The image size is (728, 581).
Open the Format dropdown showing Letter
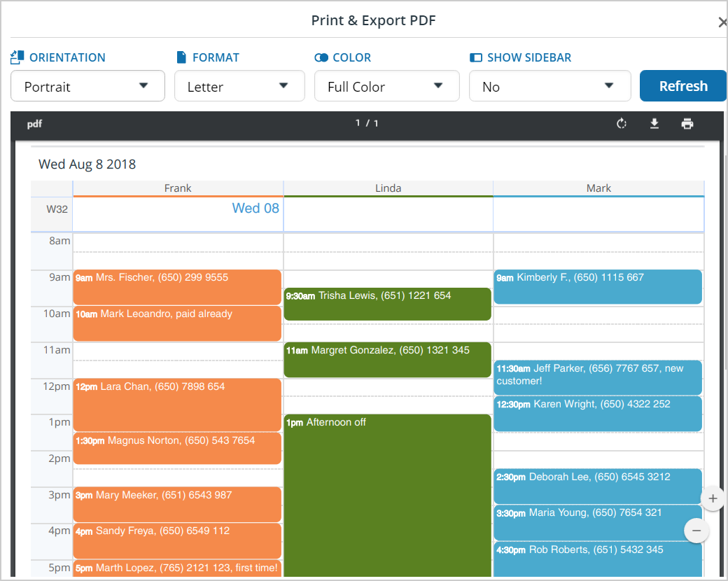(239, 85)
